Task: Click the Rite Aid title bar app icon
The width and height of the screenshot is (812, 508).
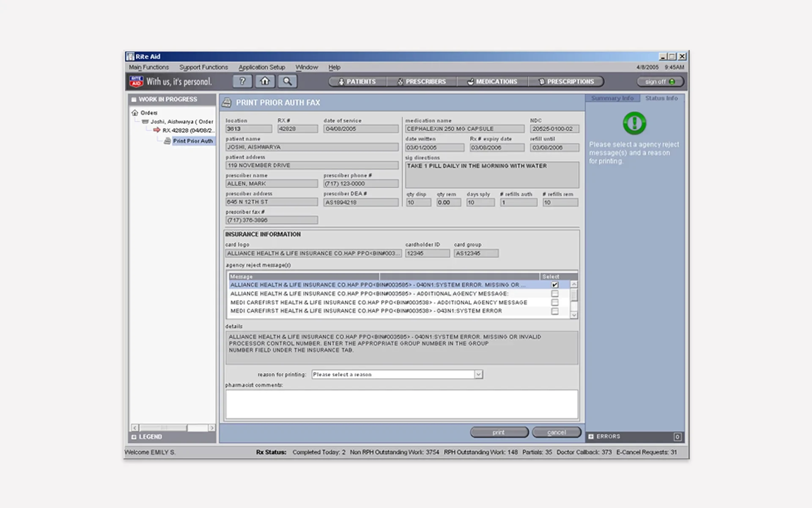Action: pyautogui.click(x=130, y=56)
